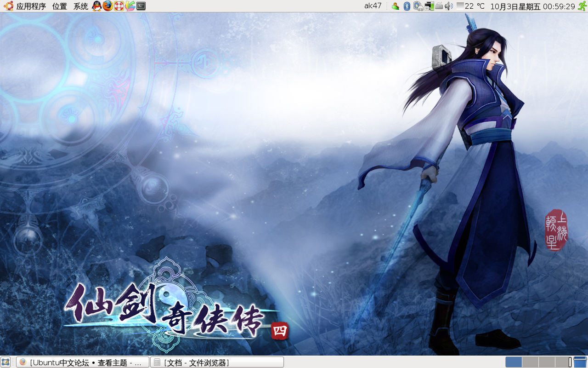This screenshot has width=588, height=368.
Task: Open the 应用程序 menu
Action: pyautogui.click(x=25, y=6)
